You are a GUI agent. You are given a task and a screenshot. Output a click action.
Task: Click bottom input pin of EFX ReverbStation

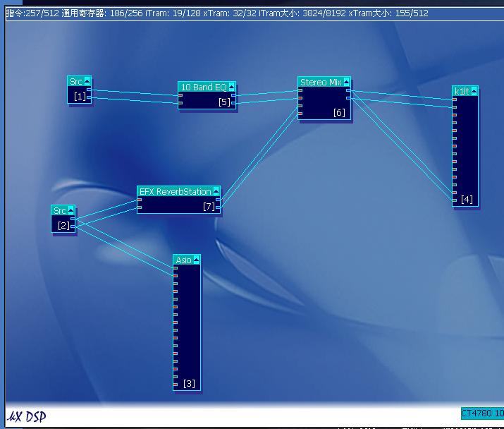[140, 207]
